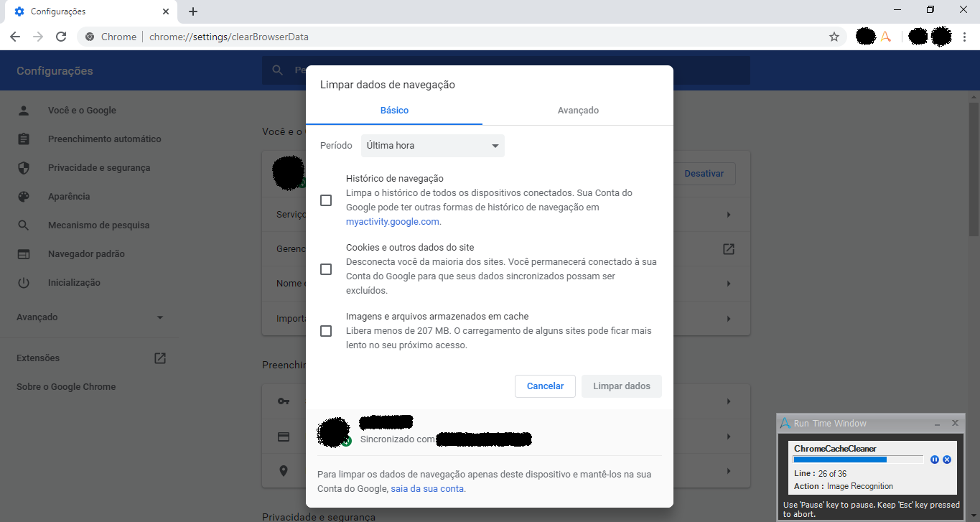Click the power icon for Inicialização
The width and height of the screenshot is (980, 522).
click(x=24, y=283)
